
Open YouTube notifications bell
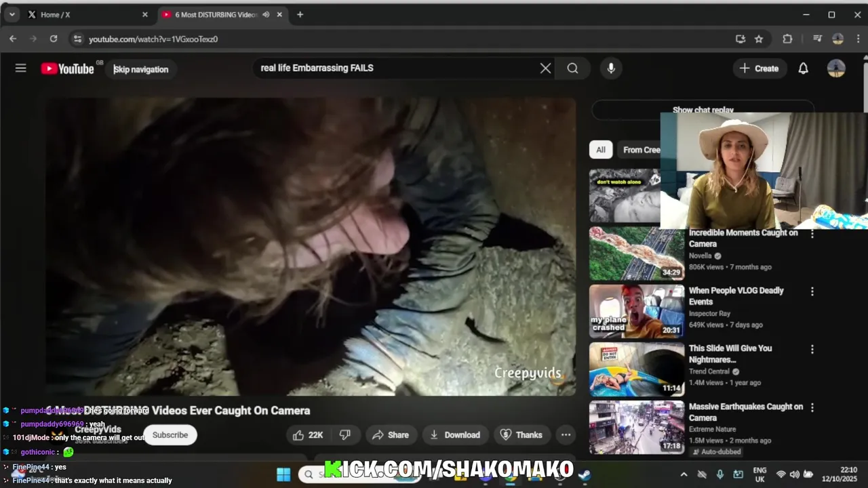click(803, 68)
